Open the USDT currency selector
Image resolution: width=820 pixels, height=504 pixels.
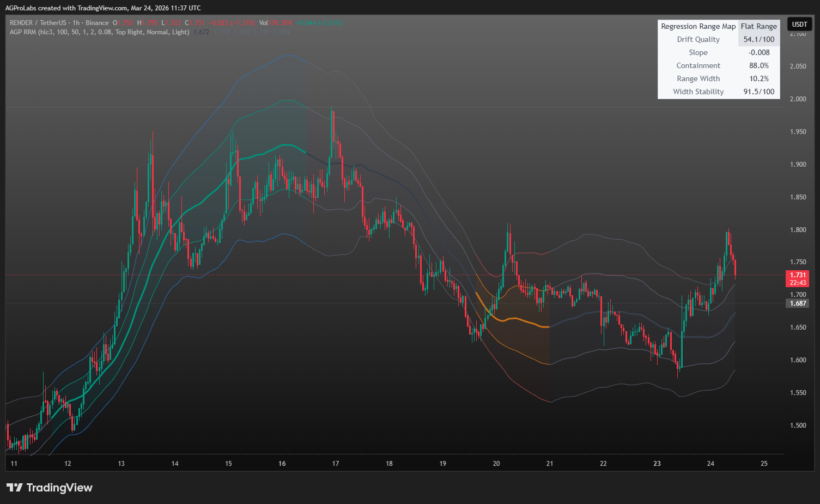coord(799,24)
